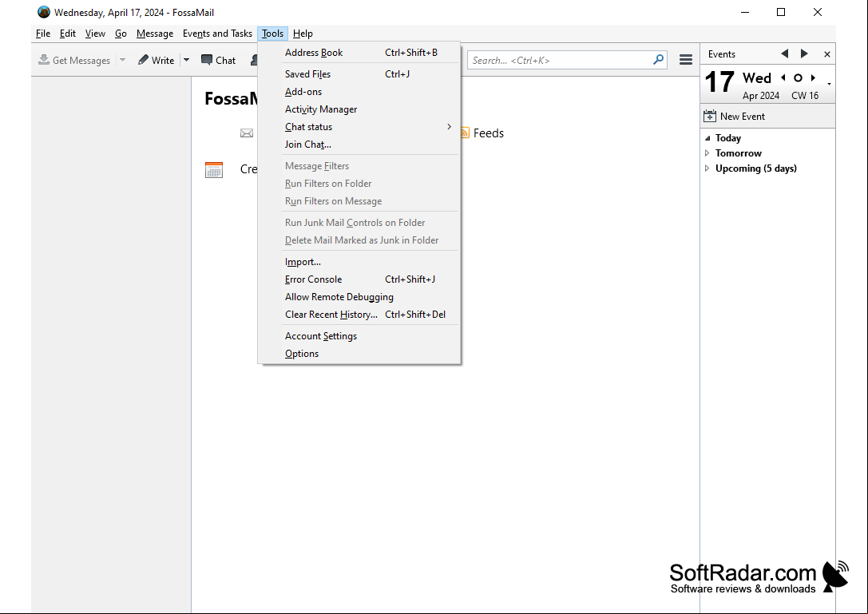Open Account Settings
The width and height of the screenshot is (868, 614).
(x=359, y=336)
